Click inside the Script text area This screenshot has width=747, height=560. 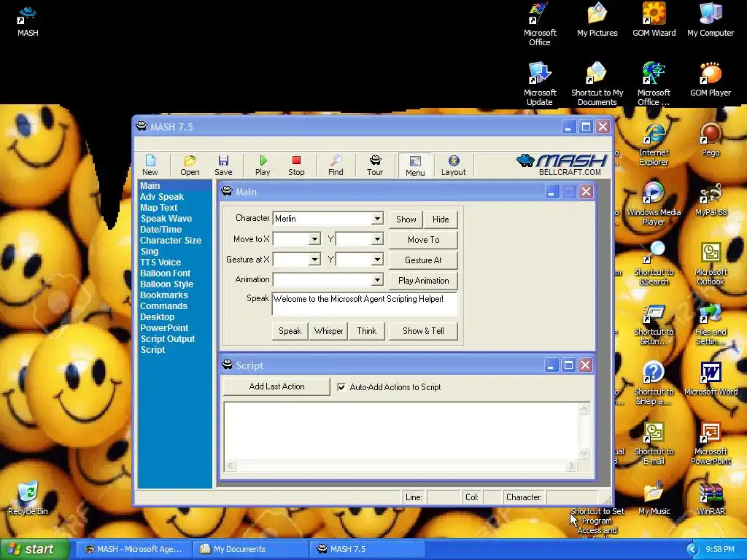point(401,431)
